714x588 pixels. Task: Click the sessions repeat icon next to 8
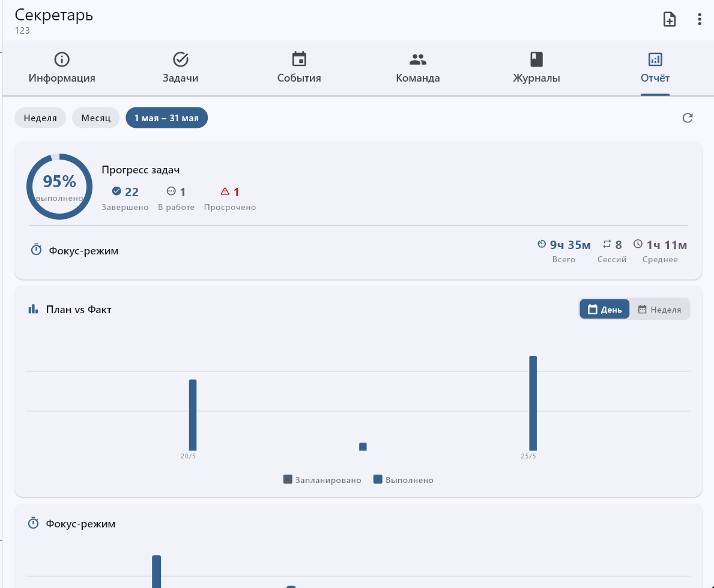(607, 244)
